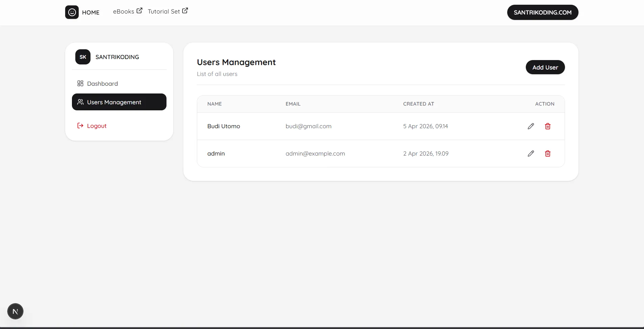Image resolution: width=644 pixels, height=329 pixels.
Task: Open the eBooks link
Action: [124, 11]
